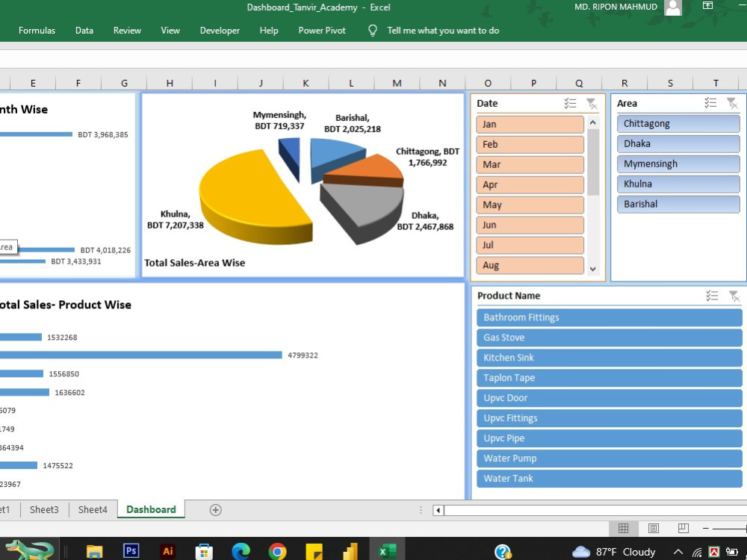Click the Adobe tray icon

713,552
